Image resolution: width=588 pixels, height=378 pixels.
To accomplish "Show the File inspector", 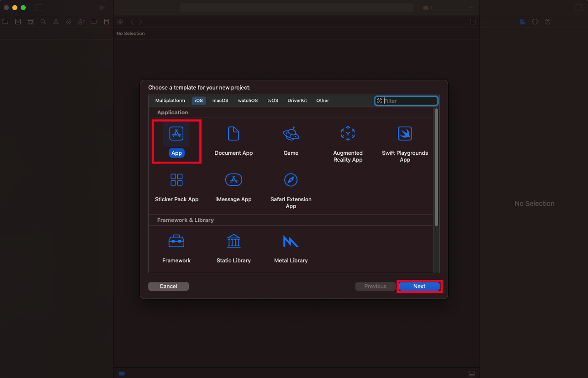I will (522, 22).
